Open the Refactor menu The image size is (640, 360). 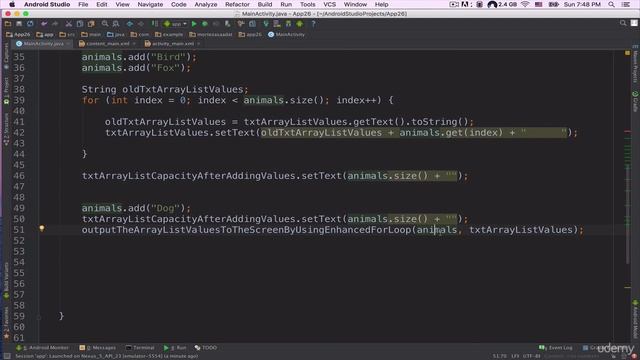[x=237, y=4]
